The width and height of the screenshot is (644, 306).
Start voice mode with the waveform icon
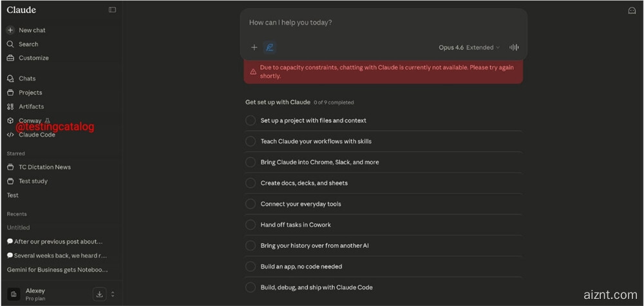[x=514, y=47]
